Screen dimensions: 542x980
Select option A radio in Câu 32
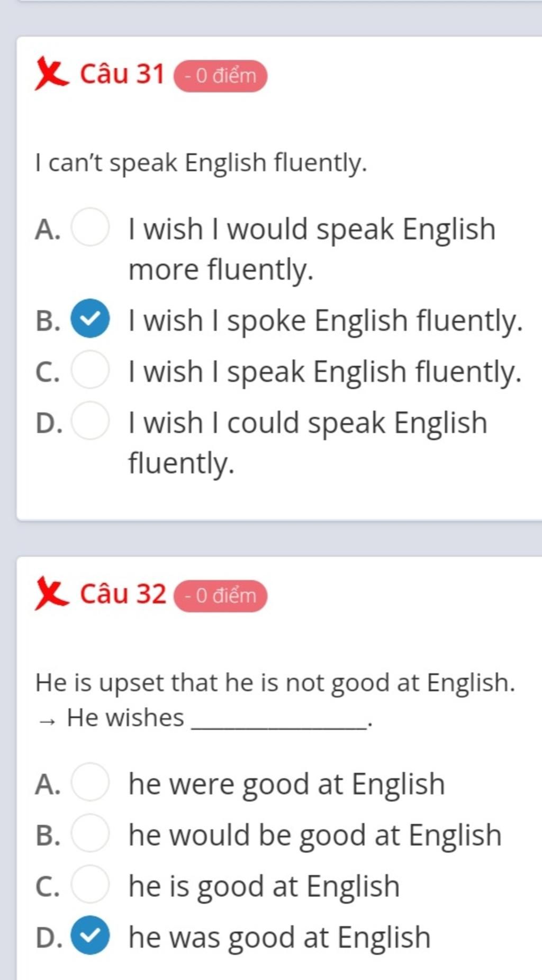(x=91, y=782)
